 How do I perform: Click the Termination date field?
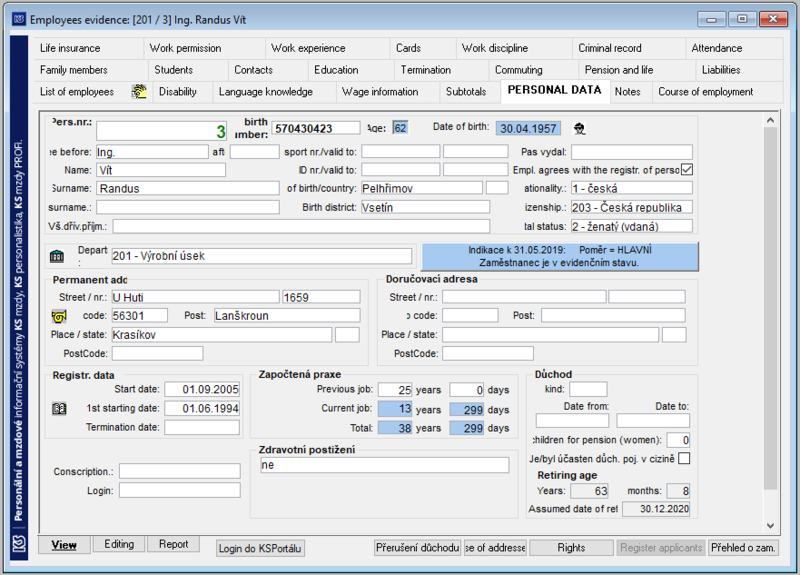(x=202, y=428)
